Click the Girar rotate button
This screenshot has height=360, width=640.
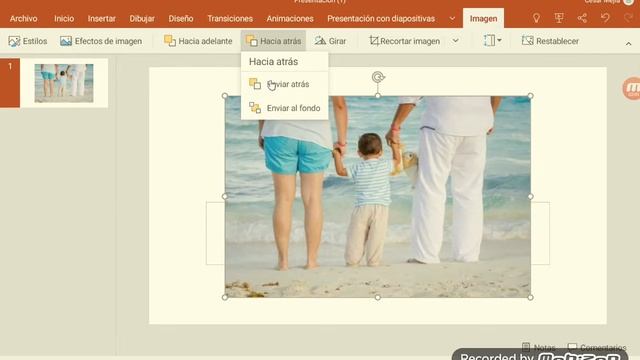[330, 41]
